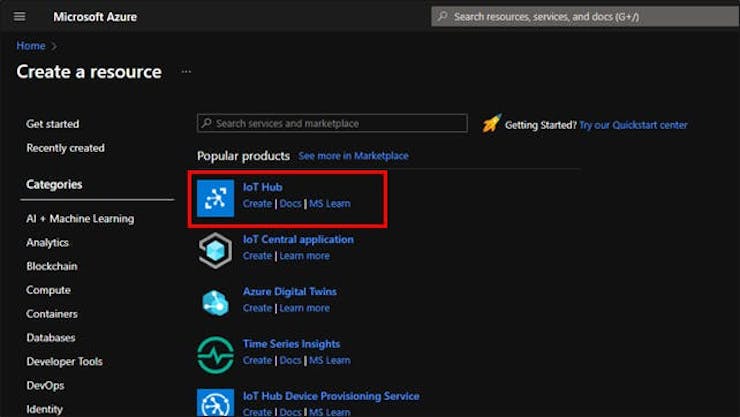This screenshot has width=740, height=417.
Task: Select the Developer Tools category
Action: click(64, 361)
